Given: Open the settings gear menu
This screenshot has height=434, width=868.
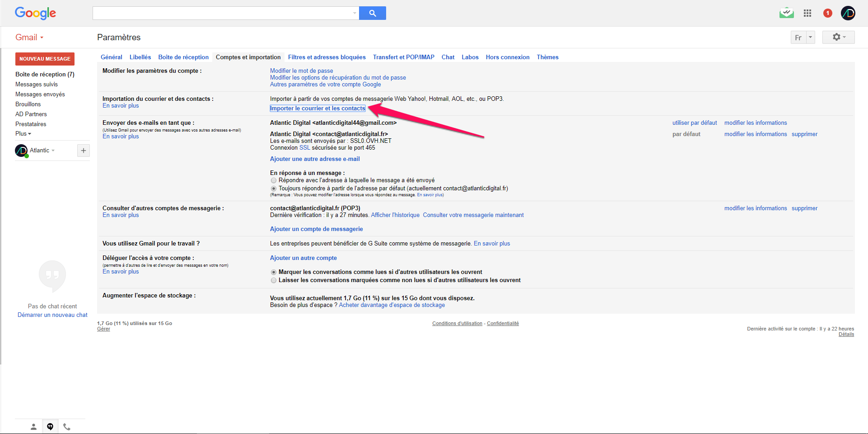Looking at the screenshot, I should [839, 37].
